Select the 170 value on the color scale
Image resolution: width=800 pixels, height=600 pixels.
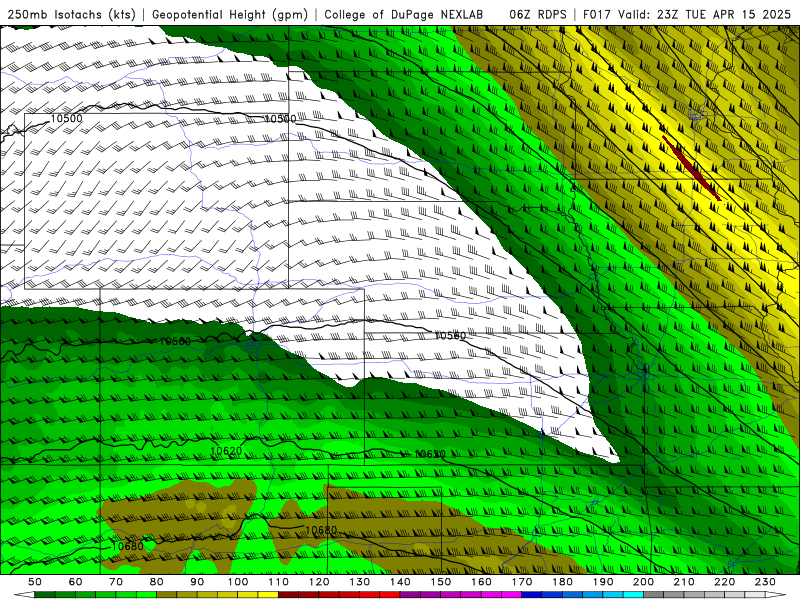(x=522, y=582)
